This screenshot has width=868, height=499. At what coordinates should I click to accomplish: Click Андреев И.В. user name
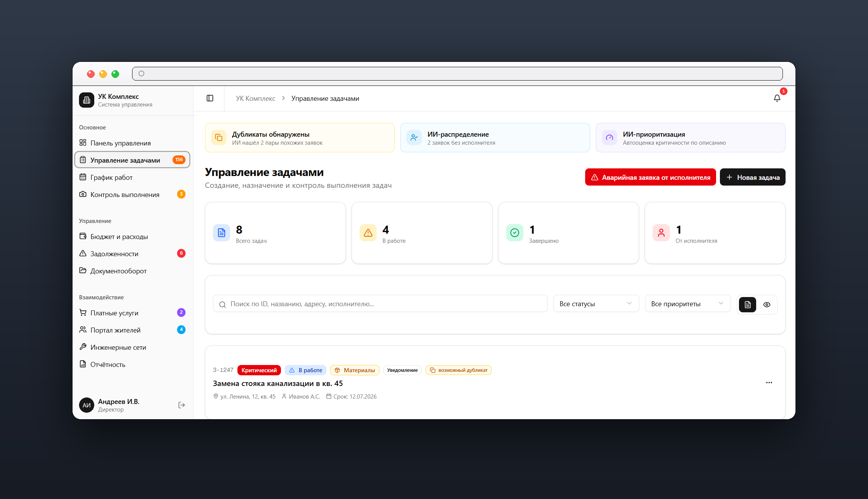click(x=119, y=401)
